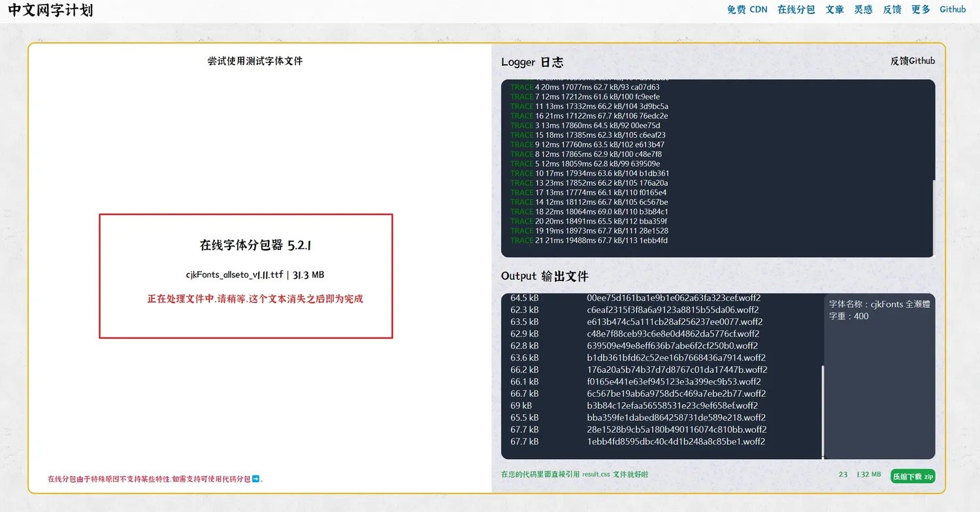
Task: Click the result.css text in footer hint
Action: coord(596,475)
